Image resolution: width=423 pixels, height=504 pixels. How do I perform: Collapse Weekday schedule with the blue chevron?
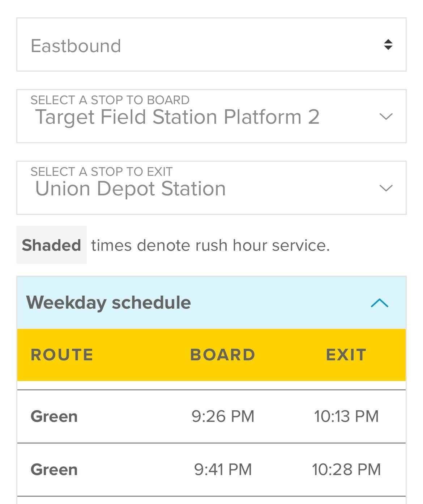tap(379, 303)
